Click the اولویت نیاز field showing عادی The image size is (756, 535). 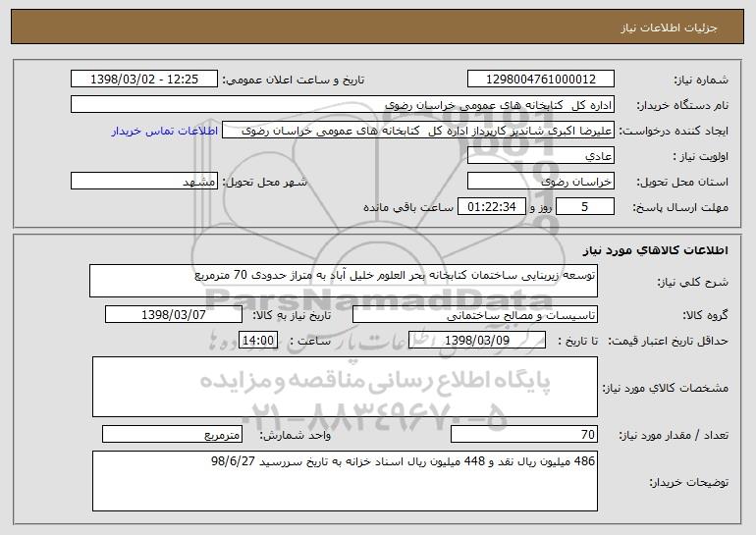click(x=541, y=156)
